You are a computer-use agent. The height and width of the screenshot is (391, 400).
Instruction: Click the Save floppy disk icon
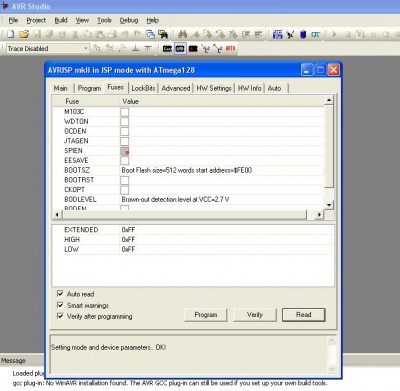coord(37,34)
